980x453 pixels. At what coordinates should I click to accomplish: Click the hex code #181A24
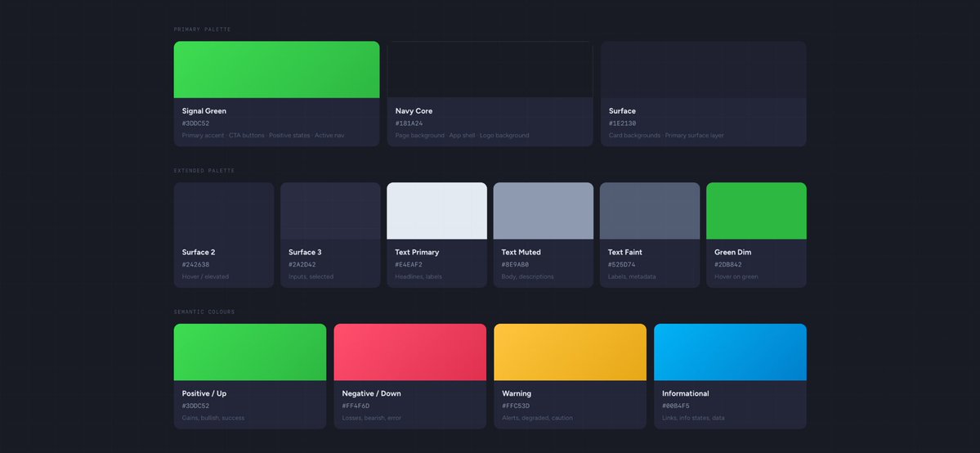pos(409,123)
